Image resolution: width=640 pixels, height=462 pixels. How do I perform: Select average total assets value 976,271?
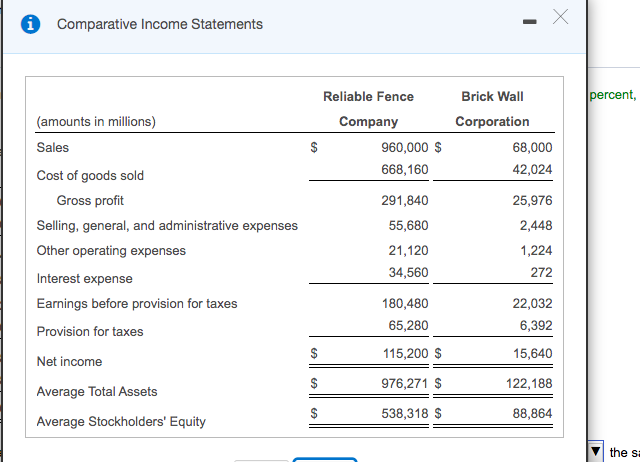tap(404, 383)
